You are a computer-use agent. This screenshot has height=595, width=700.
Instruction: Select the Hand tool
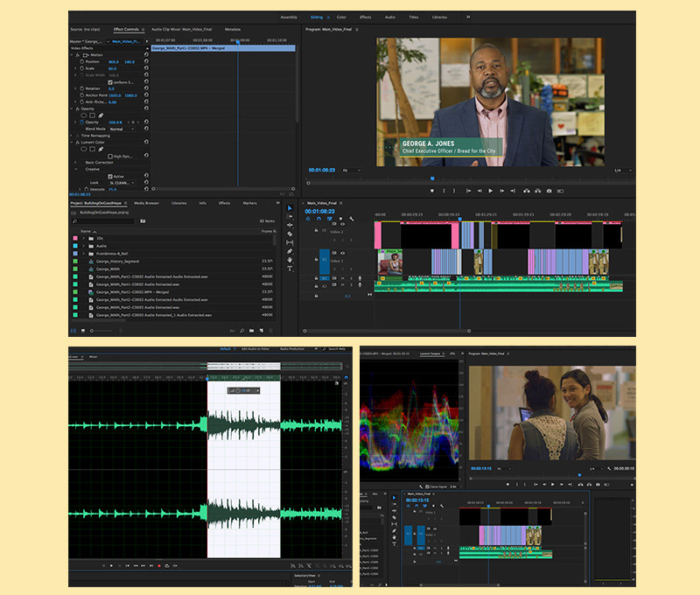click(x=290, y=260)
